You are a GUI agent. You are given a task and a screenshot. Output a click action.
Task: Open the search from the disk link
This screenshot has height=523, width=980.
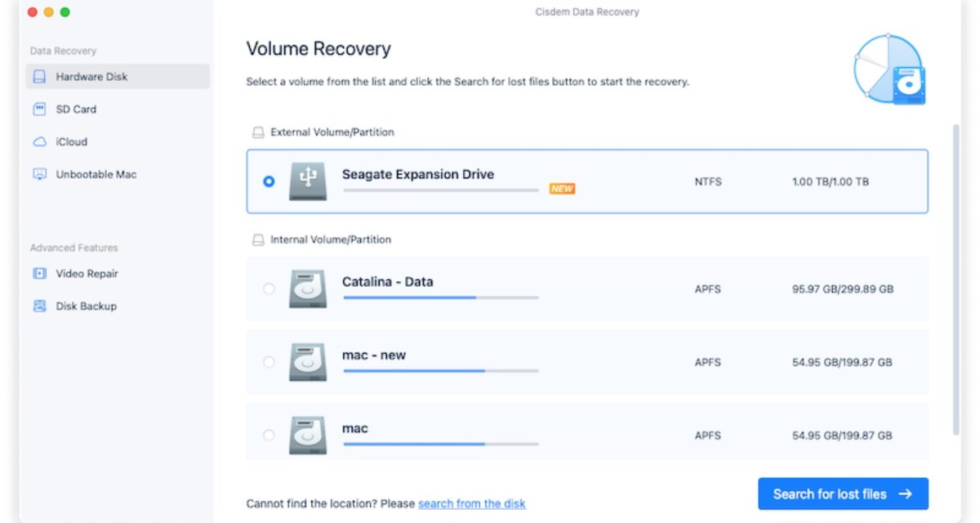[472, 503]
